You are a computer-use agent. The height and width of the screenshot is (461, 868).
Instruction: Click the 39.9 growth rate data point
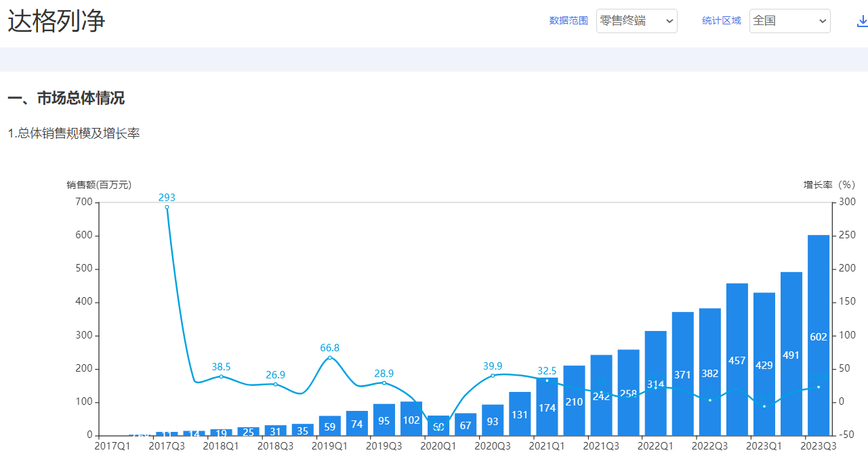[x=493, y=376]
